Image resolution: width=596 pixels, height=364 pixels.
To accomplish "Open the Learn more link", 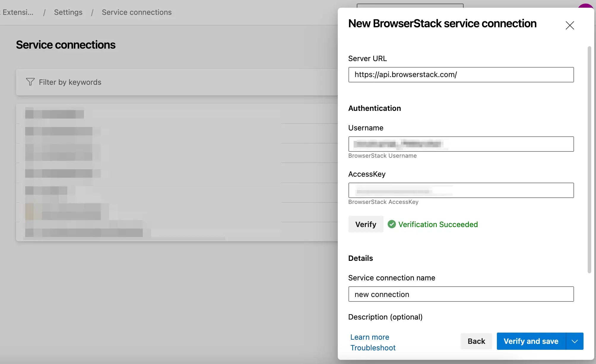I will tap(370, 337).
